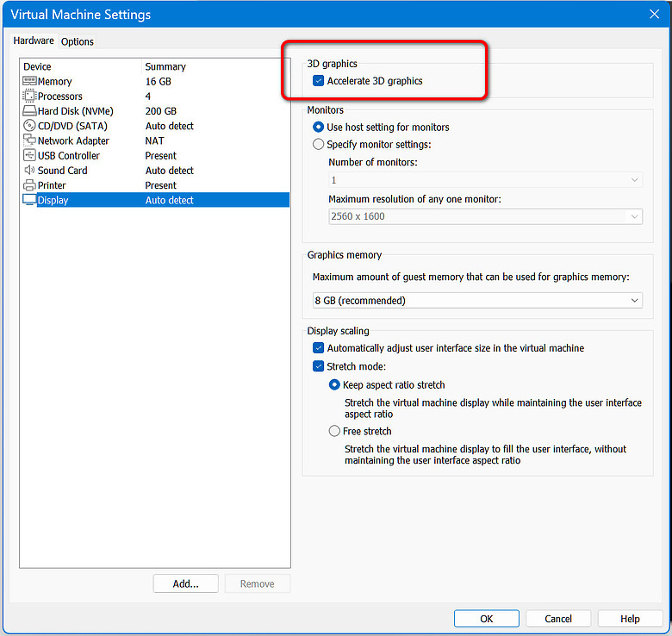Viewport: 672px width, 636px height.
Task: Click the Cancel button
Action: click(558, 619)
